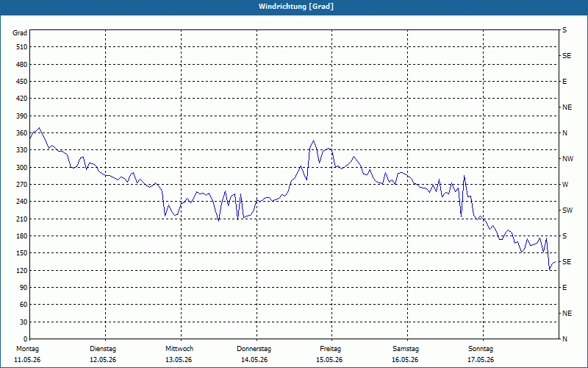Image resolution: width=588 pixels, height=368 pixels.
Task: Click the "Dienstag" day label
Action: coord(103,349)
